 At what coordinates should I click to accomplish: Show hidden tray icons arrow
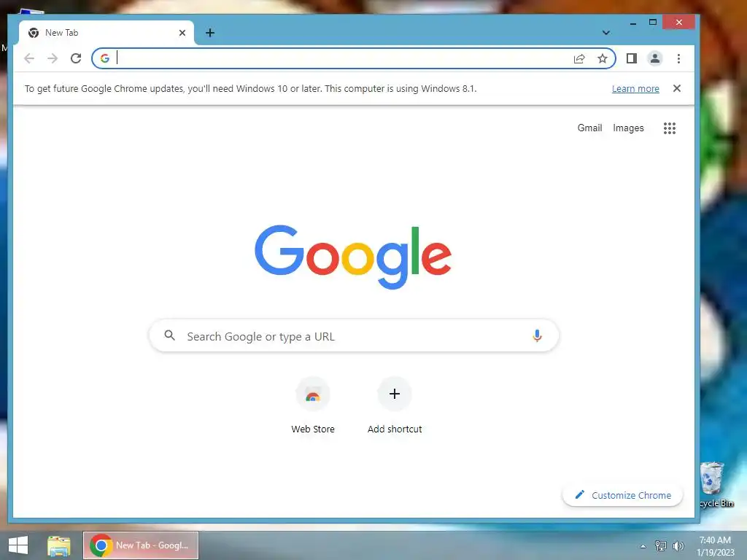[x=643, y=546]
